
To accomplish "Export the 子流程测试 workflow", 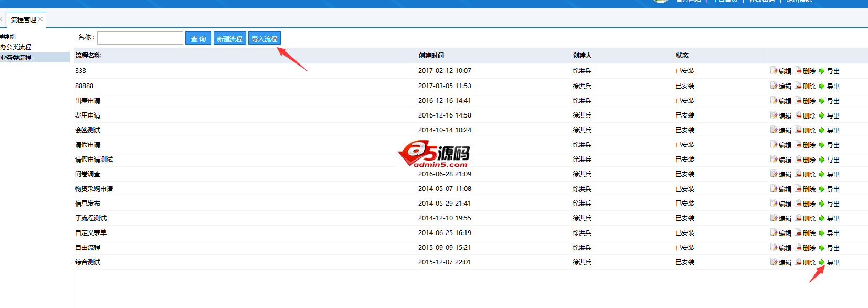I will (x=829, y=218).
